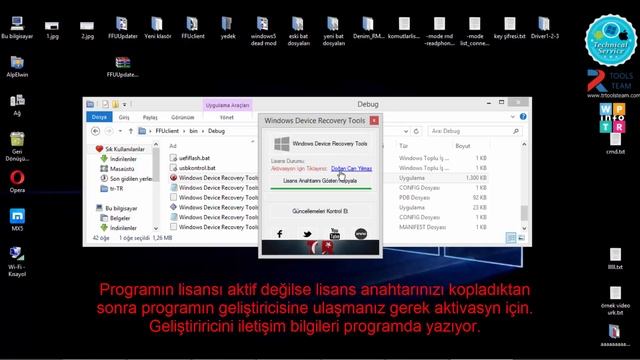Switch to large icons view in status bar
Screen dimensions: 640x360
(521, 238)
